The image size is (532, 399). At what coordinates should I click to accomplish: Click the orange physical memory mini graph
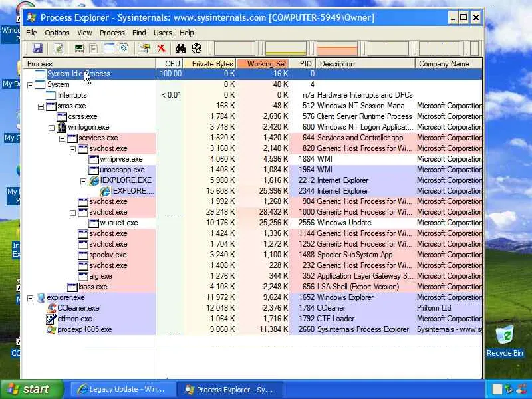[x=337, y=49]
